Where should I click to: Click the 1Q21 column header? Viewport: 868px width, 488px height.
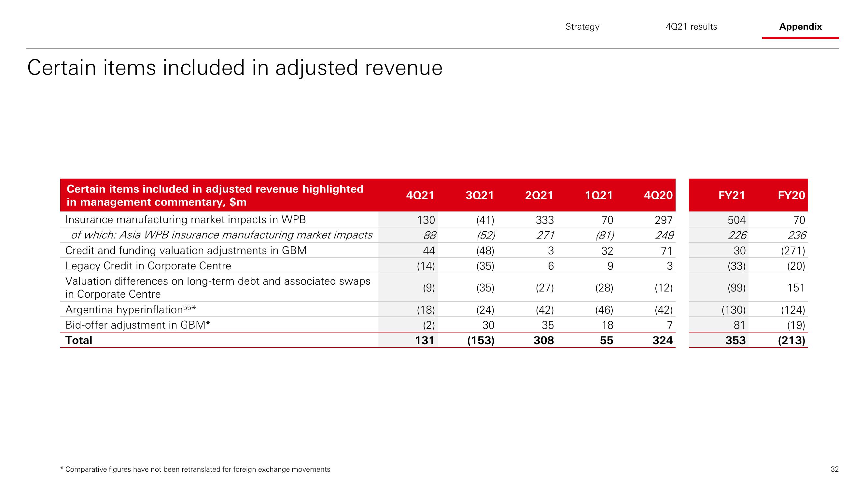[599, 195]
